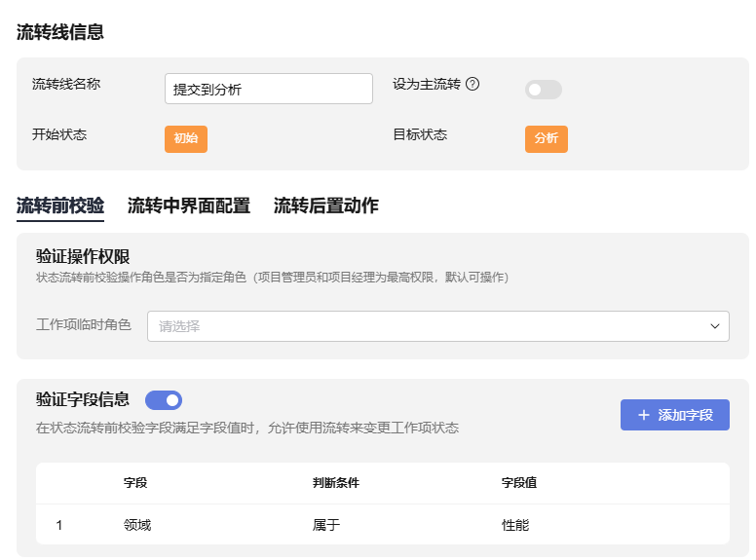Click the 性能 field value cell
The height and width of the screenshot is (560, 756).
(515, 525)
